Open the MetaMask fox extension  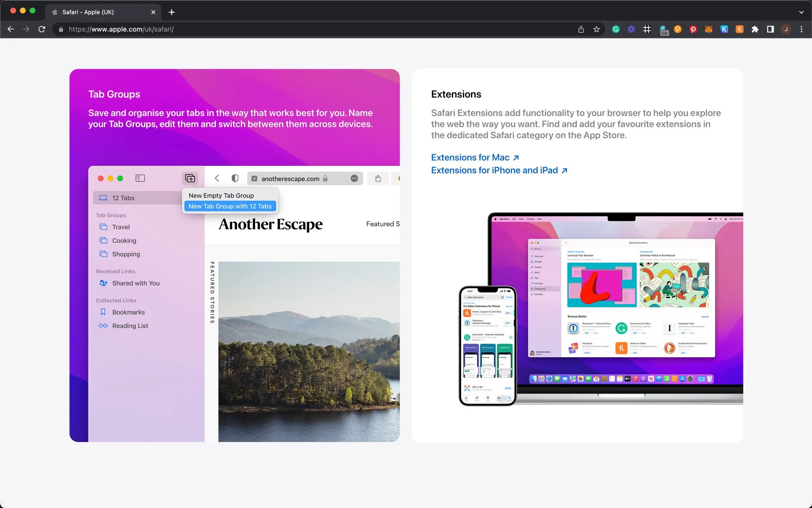click(708, 29)
